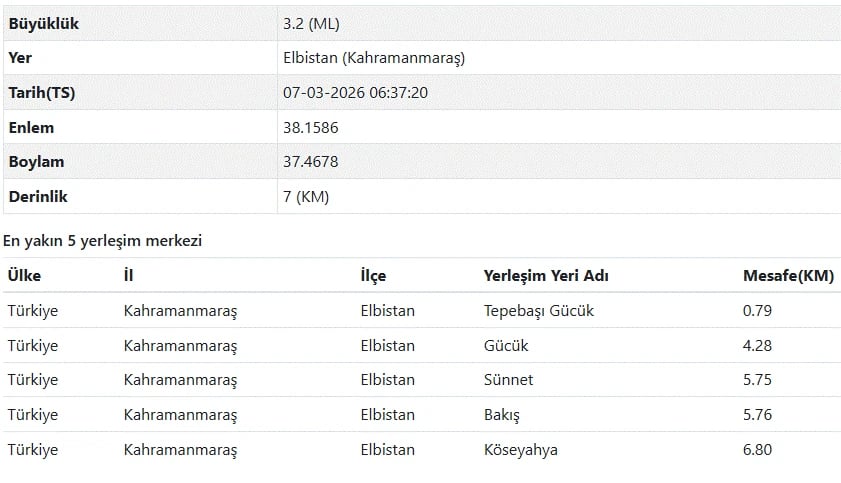
Task: Click the Derinlik value 7 (KM)
Action: (x=306, y=197)
